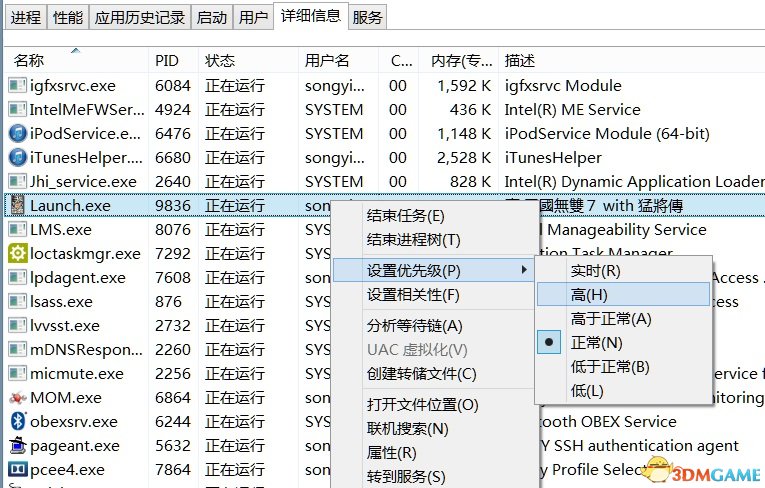Click 结束任务(E) in context menu
This screenshot has width=765, height=488.
(405, 216)
